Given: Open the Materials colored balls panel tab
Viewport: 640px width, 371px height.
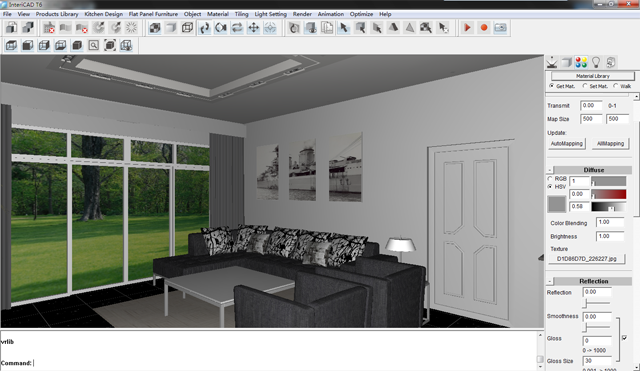Looking at the screenshot, I should (x=581, y=62).
